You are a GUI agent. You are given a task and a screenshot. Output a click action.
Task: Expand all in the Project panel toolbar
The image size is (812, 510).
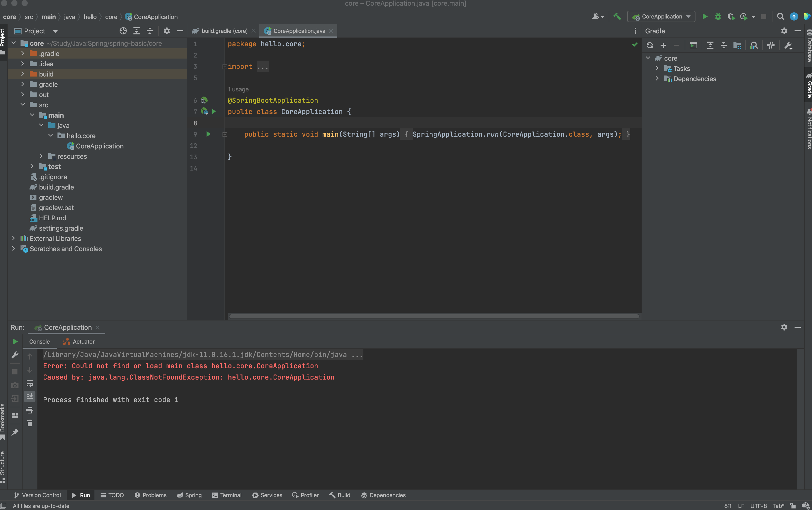pos(137,31)
